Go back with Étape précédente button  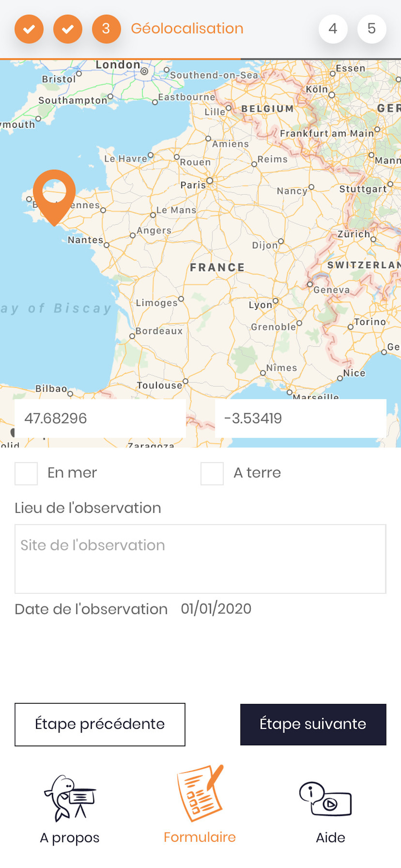100,724
